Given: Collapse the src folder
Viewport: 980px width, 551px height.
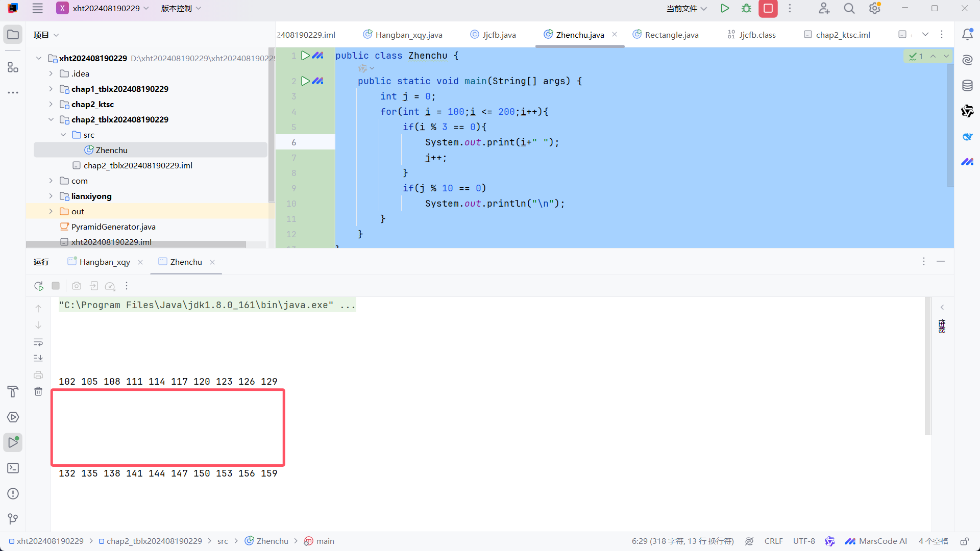Looking at the screenshot, I should pyautogui.click(x=63, y=135).
